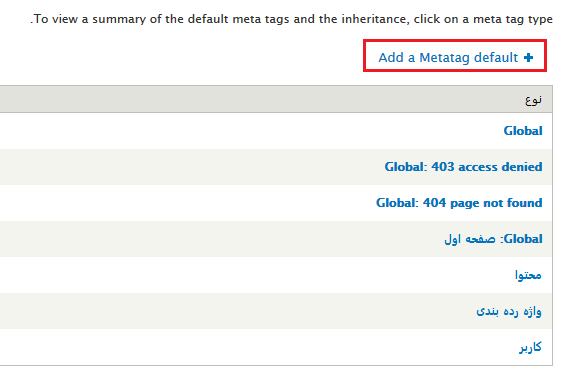Click the blue plus icon beside Add a Metatag default
571x372 pixels.
tap(528, 58)
